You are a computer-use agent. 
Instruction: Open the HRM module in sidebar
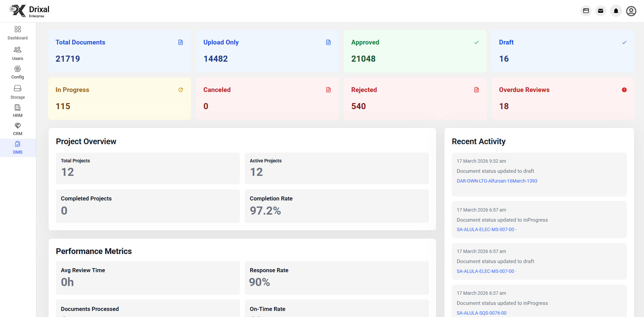coord(18,110)
